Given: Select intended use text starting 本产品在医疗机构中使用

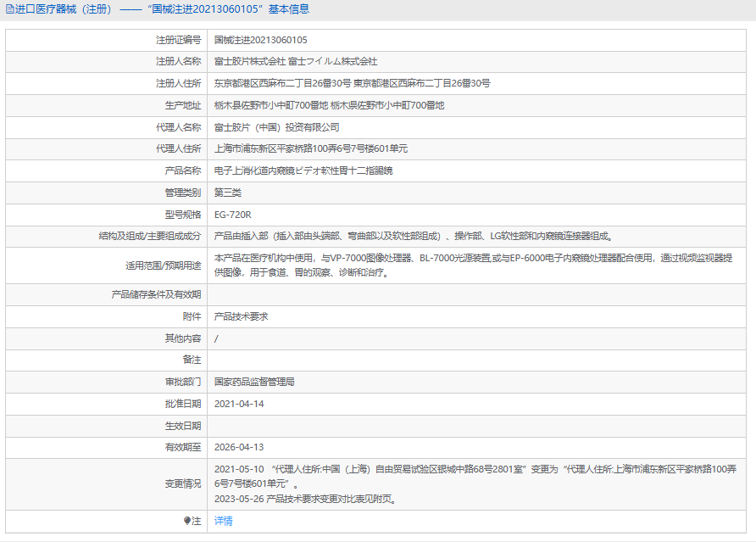Looking at the screenshot, I should [474, 265].
